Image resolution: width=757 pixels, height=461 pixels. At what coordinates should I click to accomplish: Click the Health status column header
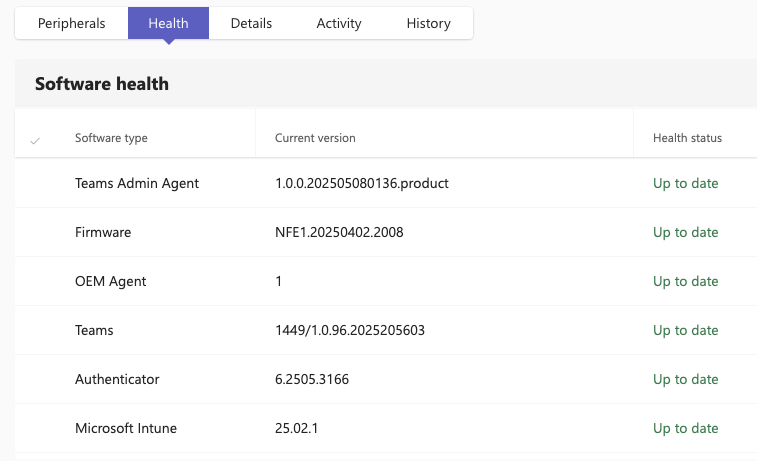[687, 138]
